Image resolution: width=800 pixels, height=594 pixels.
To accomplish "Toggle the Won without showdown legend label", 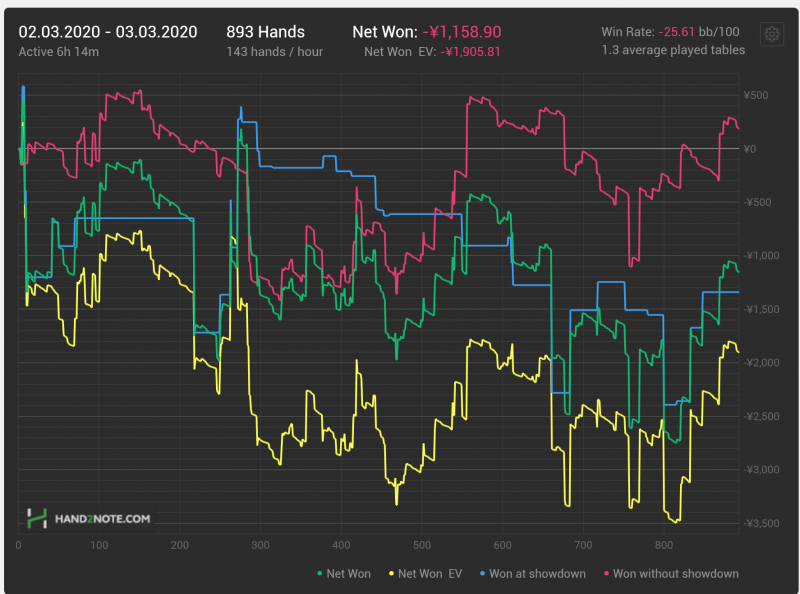I will (675, 574).
